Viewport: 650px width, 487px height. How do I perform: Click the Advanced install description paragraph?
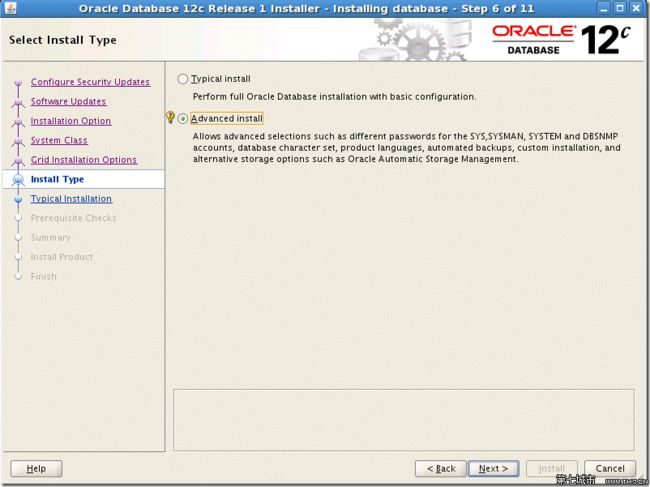(407, 148)
